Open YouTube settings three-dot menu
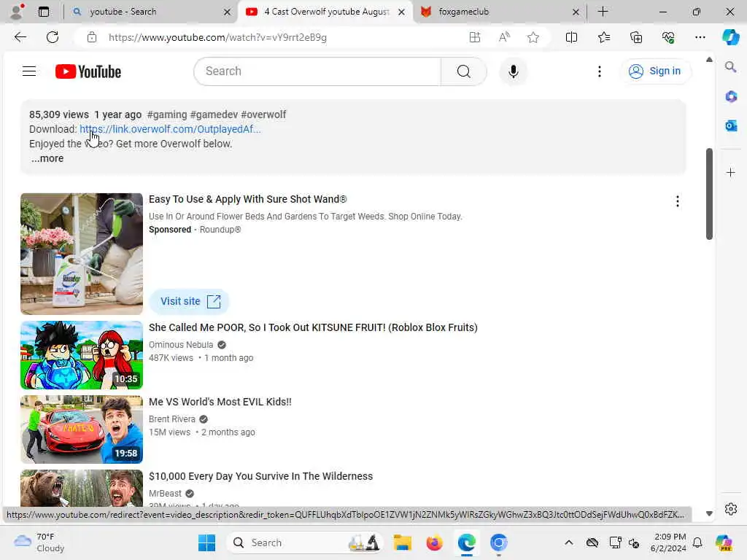The width and height of the screenshot is (747, 560). (x=600, y=71)
